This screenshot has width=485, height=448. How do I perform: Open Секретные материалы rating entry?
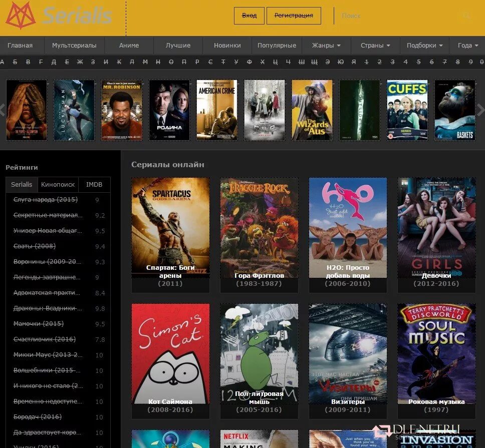[x=48, y=215]
